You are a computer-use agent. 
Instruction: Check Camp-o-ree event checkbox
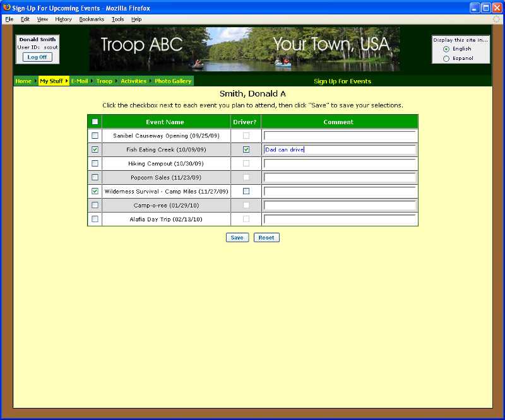(95, 205)
